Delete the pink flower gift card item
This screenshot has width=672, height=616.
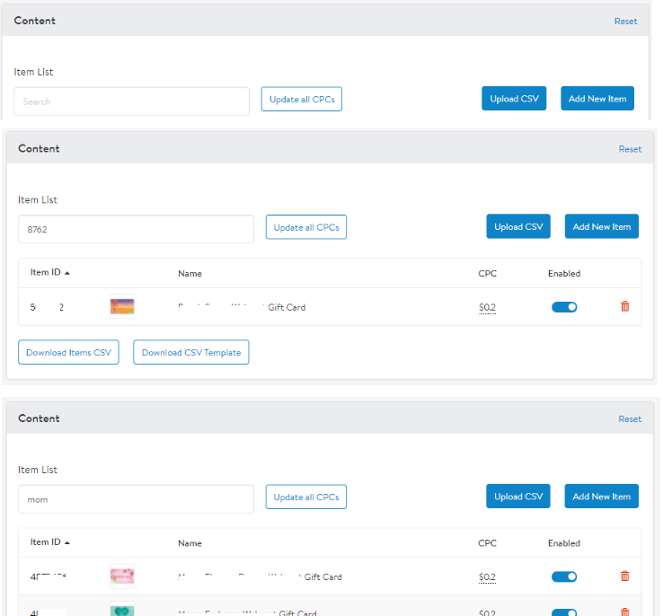pyautogui.click(x=625, y=576)
